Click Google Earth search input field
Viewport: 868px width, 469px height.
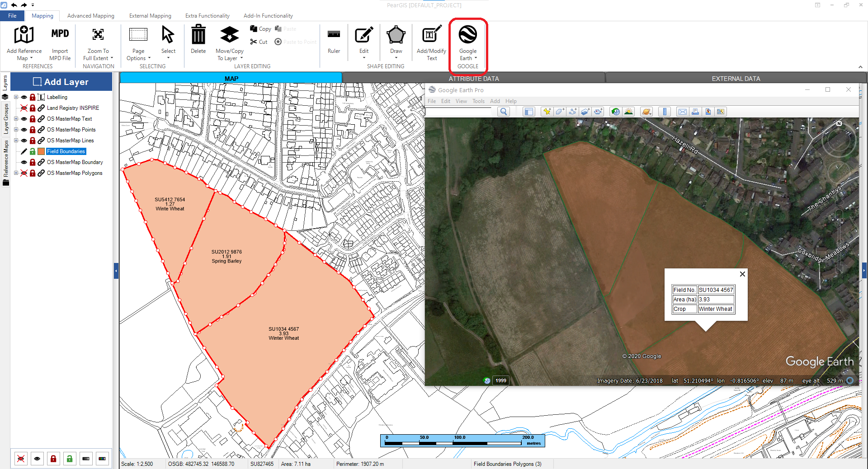point(458,112)
